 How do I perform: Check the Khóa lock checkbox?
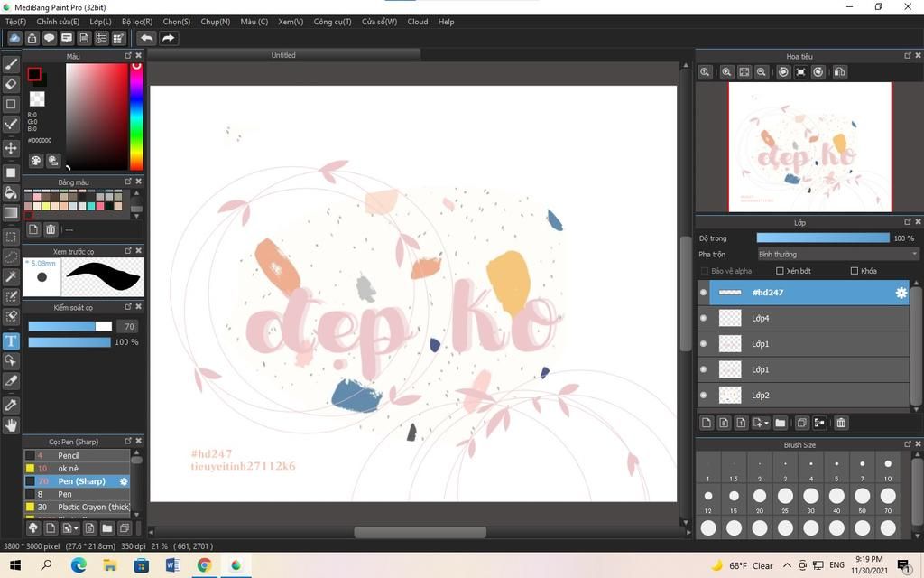[854, 271]
